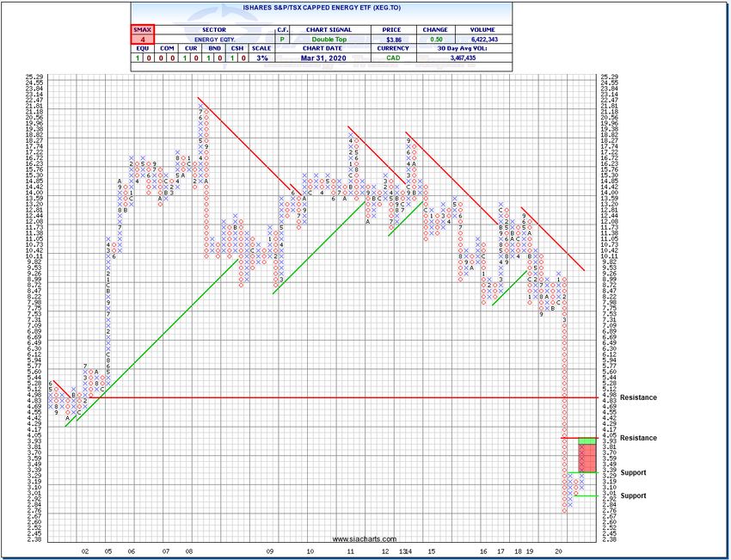
Task: Click the 08 year label on the time axis
Action: pos(189,551)
